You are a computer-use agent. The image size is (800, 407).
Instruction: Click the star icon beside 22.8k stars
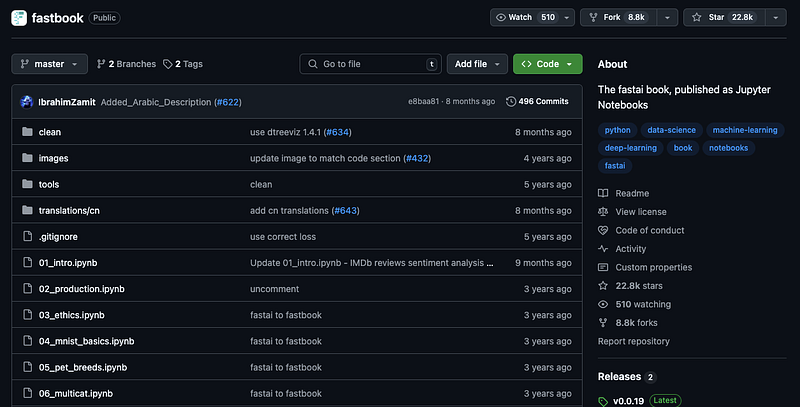coord(603,286)
